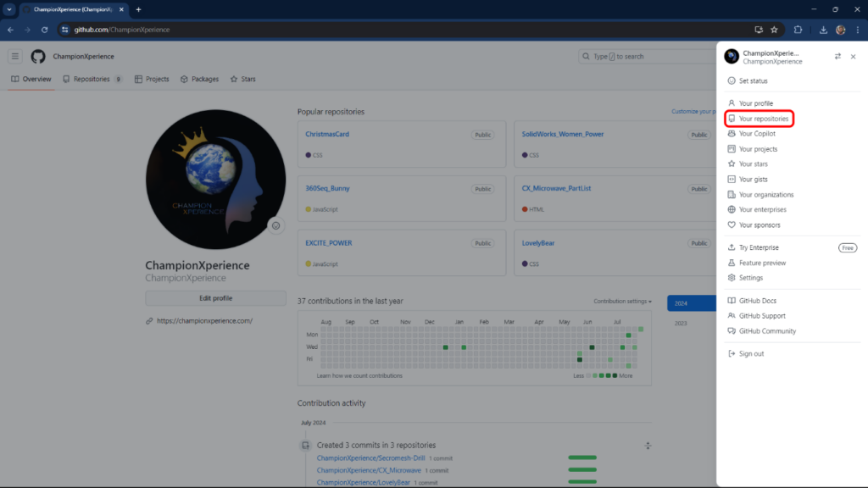The width and height of the screenshot is (868, 488).
Task: Close the ChampionXperience browser tab
Action: tap(121, 9)
